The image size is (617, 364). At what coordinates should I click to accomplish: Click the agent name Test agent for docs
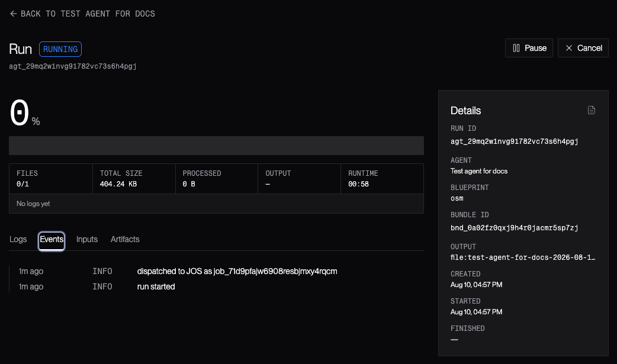point(479,171)
